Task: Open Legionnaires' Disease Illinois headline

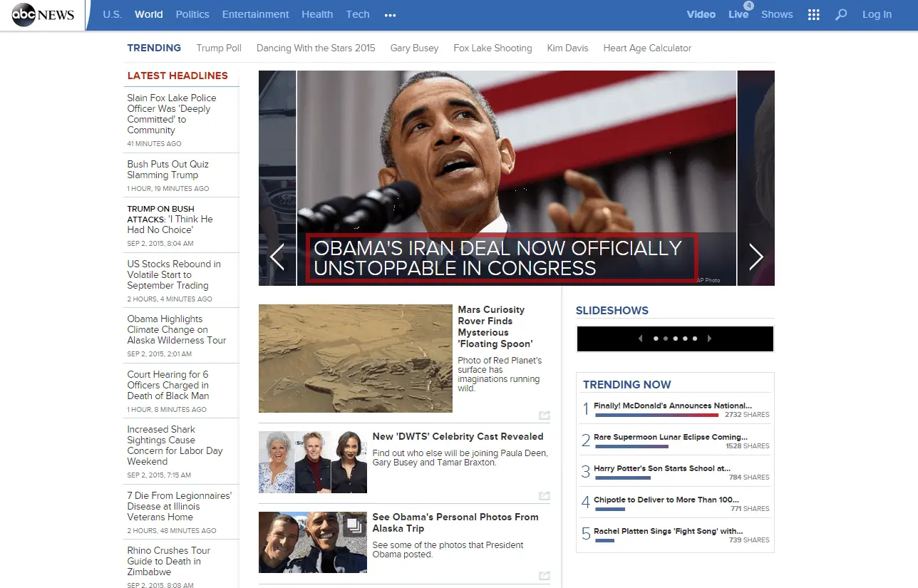Action: [180, 506]
